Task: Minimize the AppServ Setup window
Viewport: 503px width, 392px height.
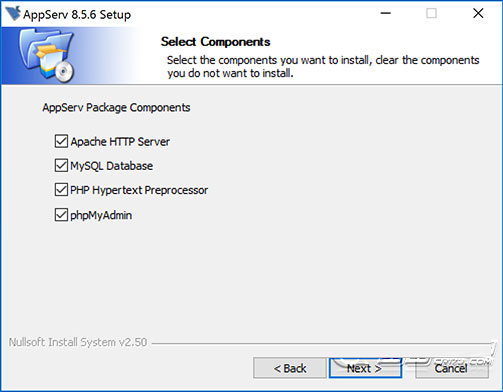Action: click(386, 14)
